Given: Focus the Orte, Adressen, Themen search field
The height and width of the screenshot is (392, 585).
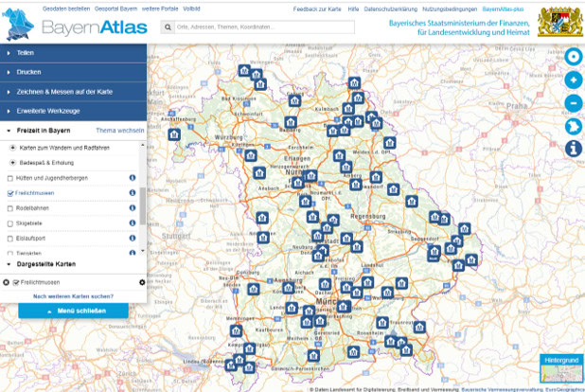Looking at the screenshot, I should click(x=264, y=27).
